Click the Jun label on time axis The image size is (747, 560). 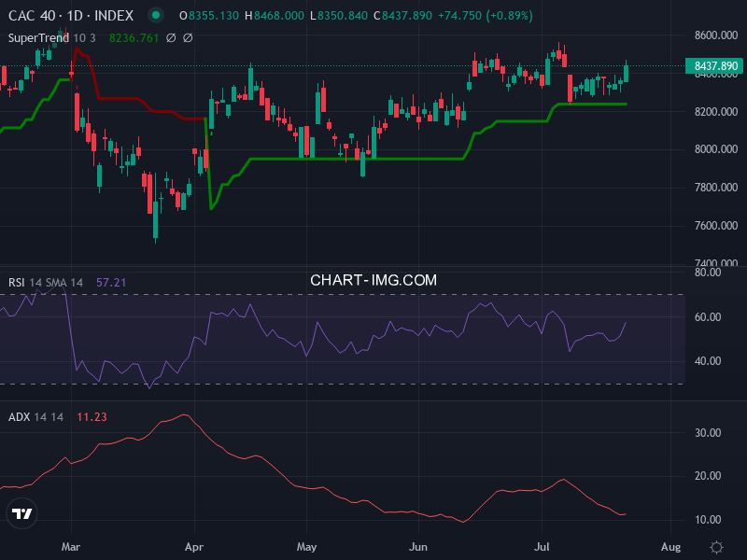pyautogui.click(x=417, y=547)
